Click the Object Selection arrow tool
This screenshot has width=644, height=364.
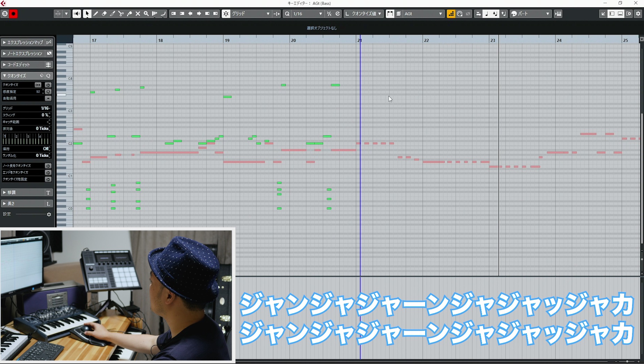pos(87,14)
